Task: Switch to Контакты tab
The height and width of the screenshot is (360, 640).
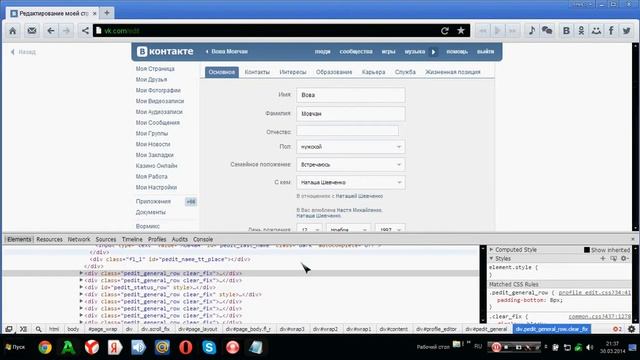Action: click(x=257, y=72)
